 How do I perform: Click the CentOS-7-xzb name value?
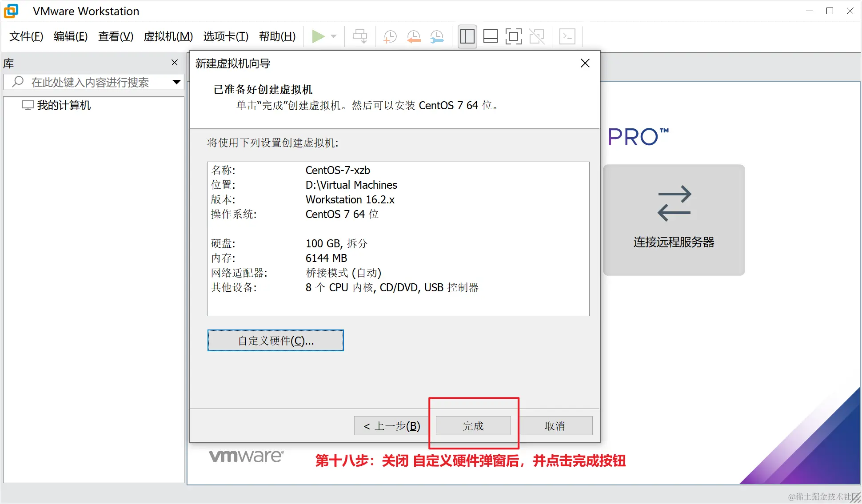(x=338, y=170)
